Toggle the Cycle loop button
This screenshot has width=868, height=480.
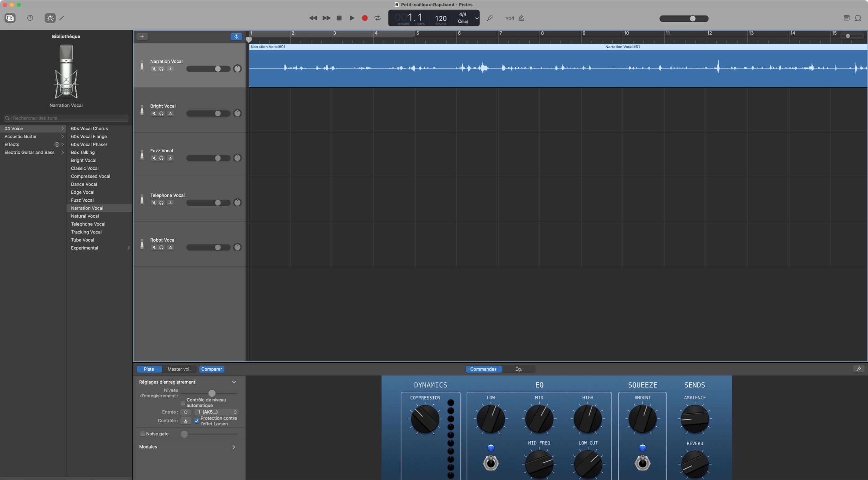pyautogui.click(x=377, y=18)
